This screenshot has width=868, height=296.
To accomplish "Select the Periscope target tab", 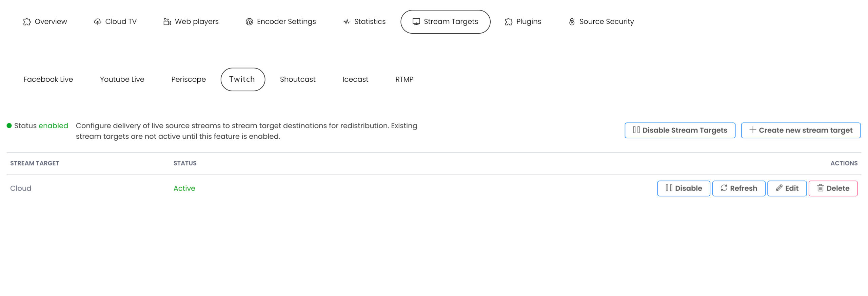I will 189,79.
